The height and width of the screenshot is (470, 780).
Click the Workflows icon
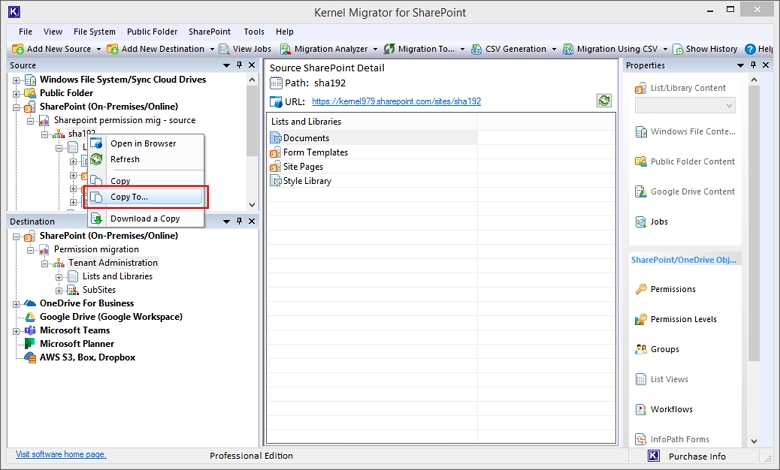(641, 409)
